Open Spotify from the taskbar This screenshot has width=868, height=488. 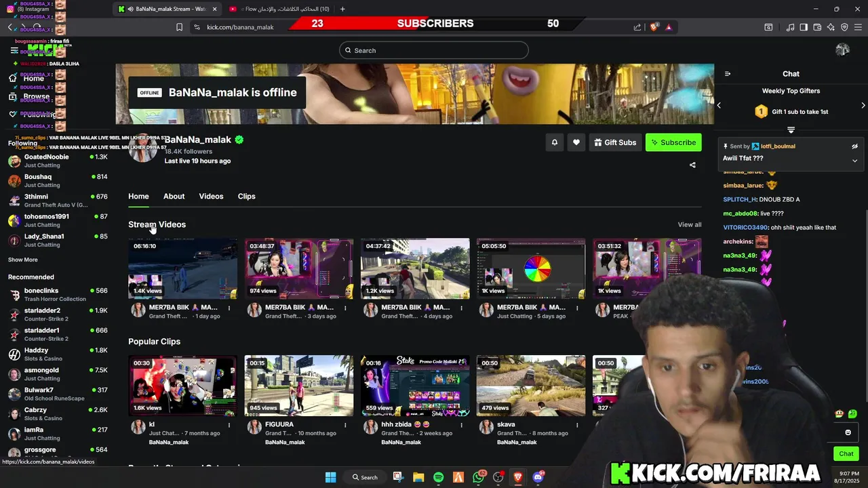point(438,477)
